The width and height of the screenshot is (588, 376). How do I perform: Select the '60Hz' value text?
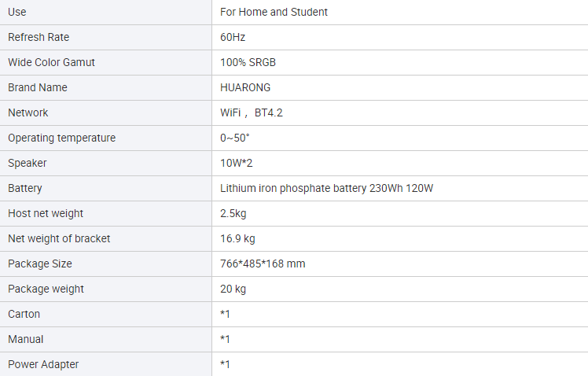click(x=233, y=37)
